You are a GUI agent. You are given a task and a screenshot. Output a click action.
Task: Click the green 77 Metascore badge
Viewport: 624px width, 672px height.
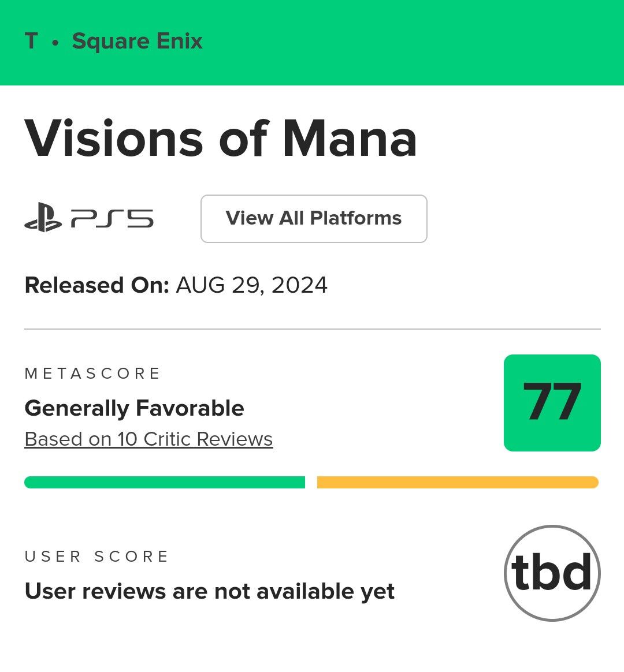click(552, 402)
